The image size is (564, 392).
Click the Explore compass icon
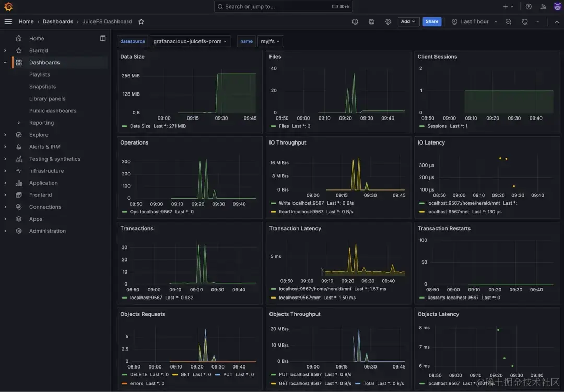pyautogui.click(x=19, y=135)
